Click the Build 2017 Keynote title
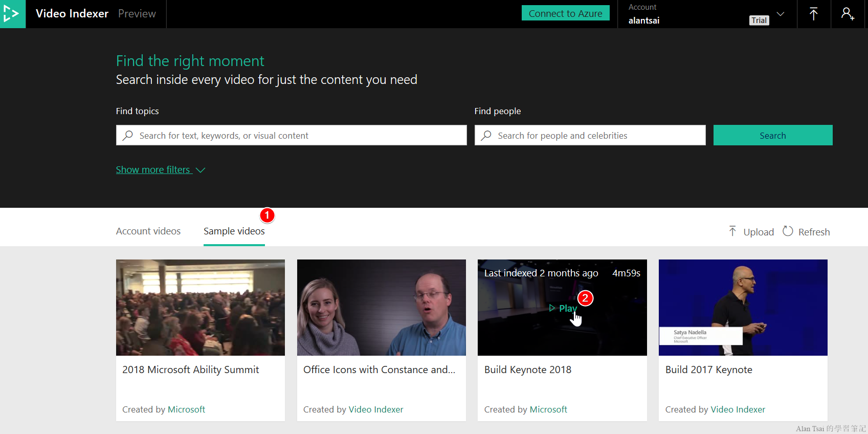The width and height of the screenshot is (868, 434). point(709,370)
